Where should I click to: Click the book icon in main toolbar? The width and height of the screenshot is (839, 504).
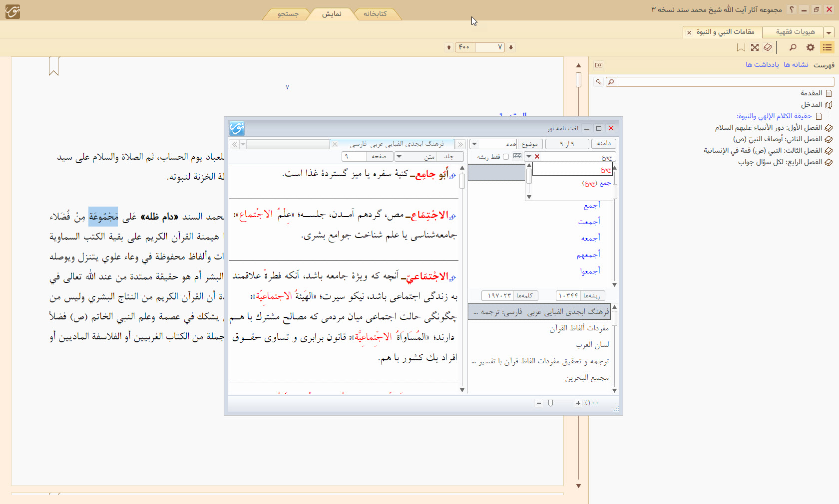tap(768, 47)
